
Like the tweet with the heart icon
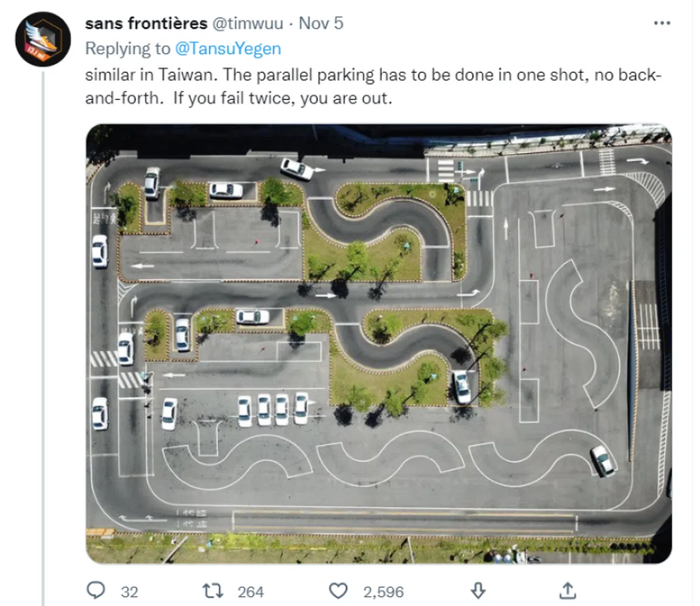pyautogui.click(x=338, y=591)
